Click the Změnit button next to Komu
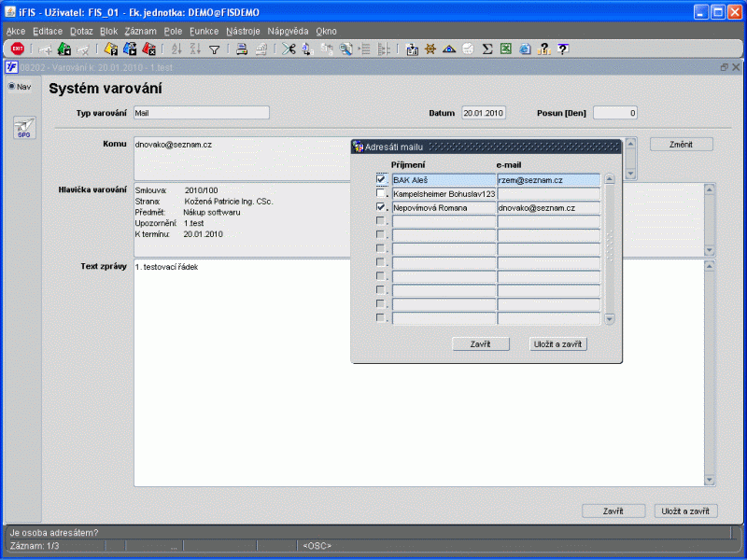The image size is (747, 560). point(682,145)
